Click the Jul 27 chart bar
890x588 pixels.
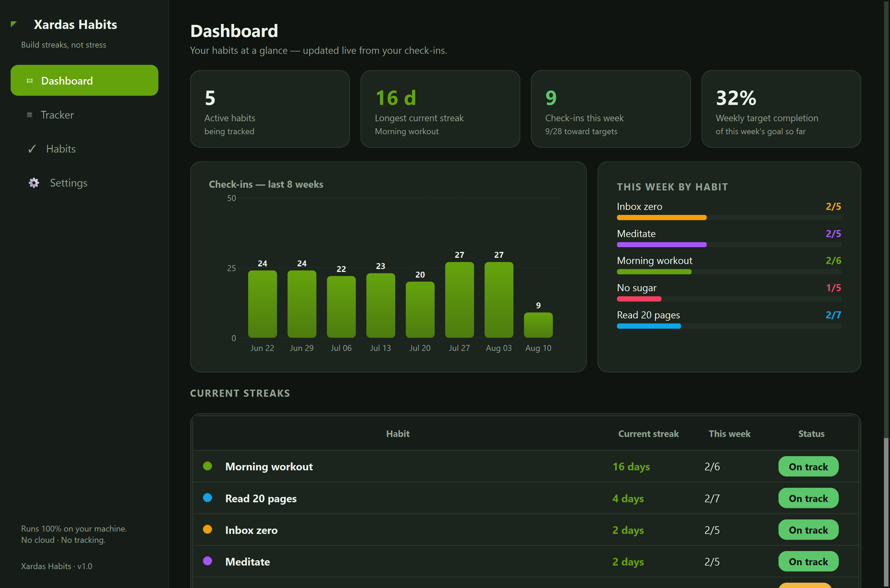coord(459,300)
